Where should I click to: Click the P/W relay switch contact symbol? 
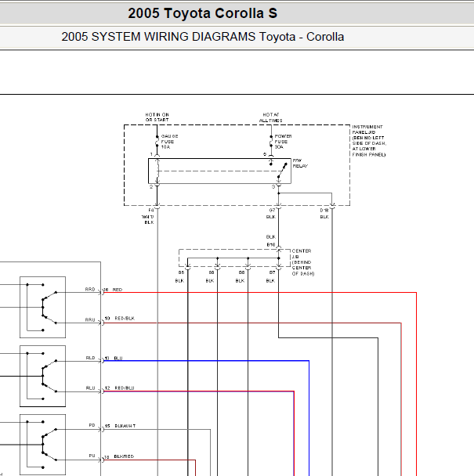(x=282, y=171)
